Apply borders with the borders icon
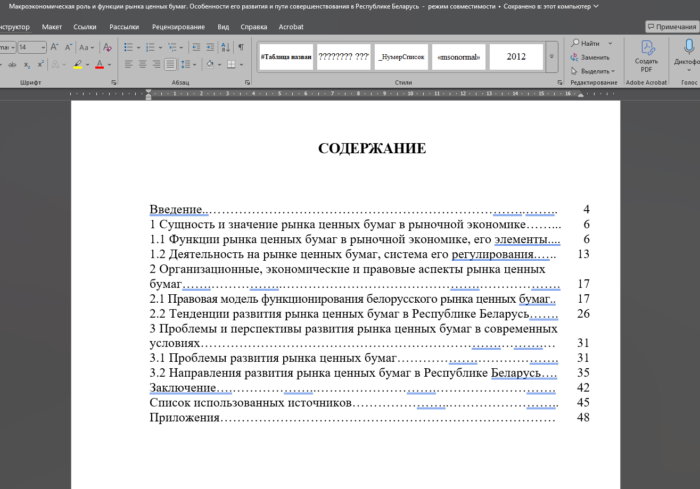 231,64
